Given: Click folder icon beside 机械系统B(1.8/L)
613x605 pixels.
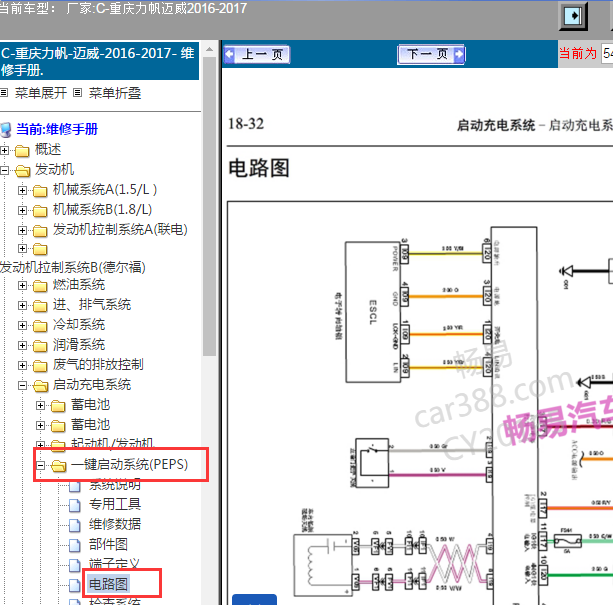Looking at the screenshot, I should pyautogui.click(x=40, y=211).
